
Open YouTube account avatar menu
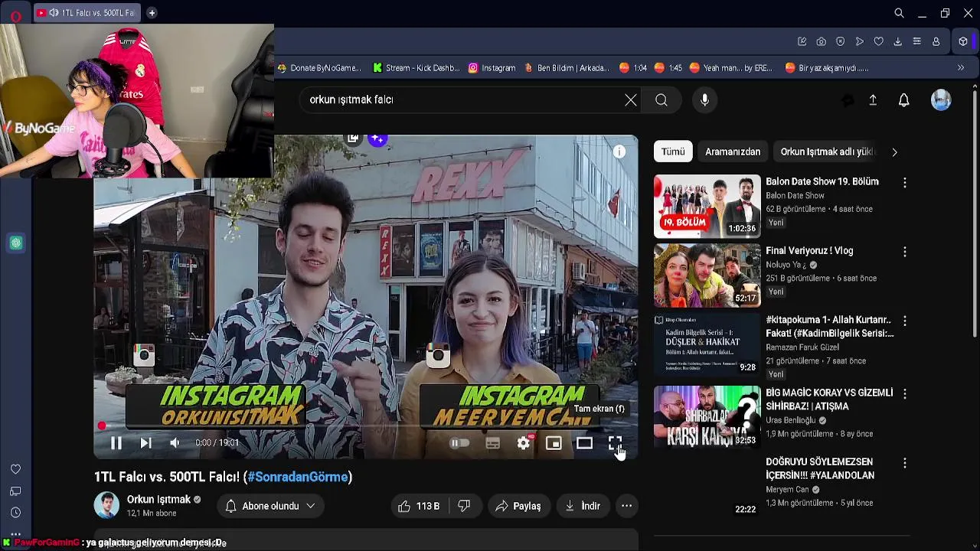(x=941, y=99)
